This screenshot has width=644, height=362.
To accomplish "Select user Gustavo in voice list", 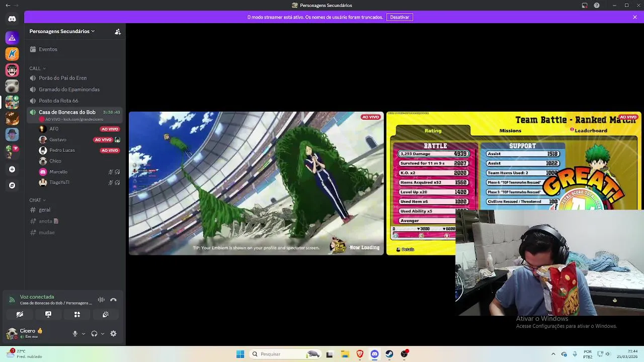I will 79,139.
